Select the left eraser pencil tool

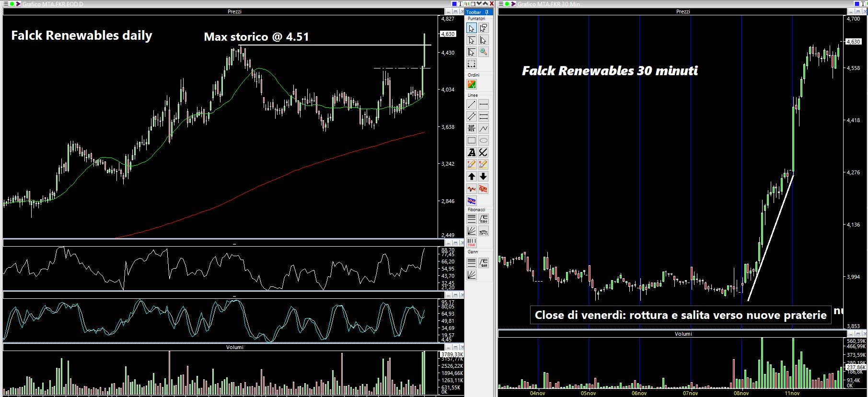472,164
